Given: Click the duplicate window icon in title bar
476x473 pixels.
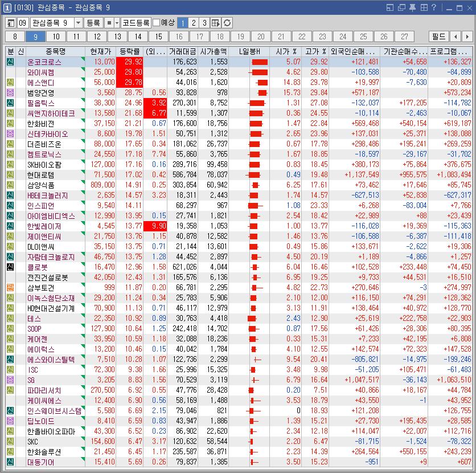Looking at the screenshot, I should [x=401, y=7].
